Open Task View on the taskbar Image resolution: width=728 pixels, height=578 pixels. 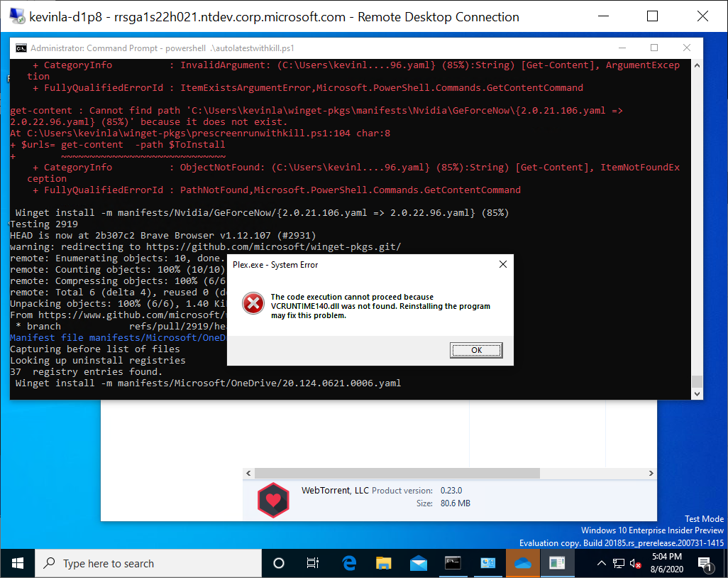(312, 563)
